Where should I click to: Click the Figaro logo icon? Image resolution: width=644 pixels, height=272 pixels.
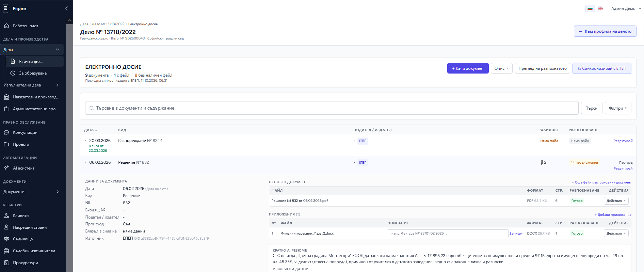5,9
